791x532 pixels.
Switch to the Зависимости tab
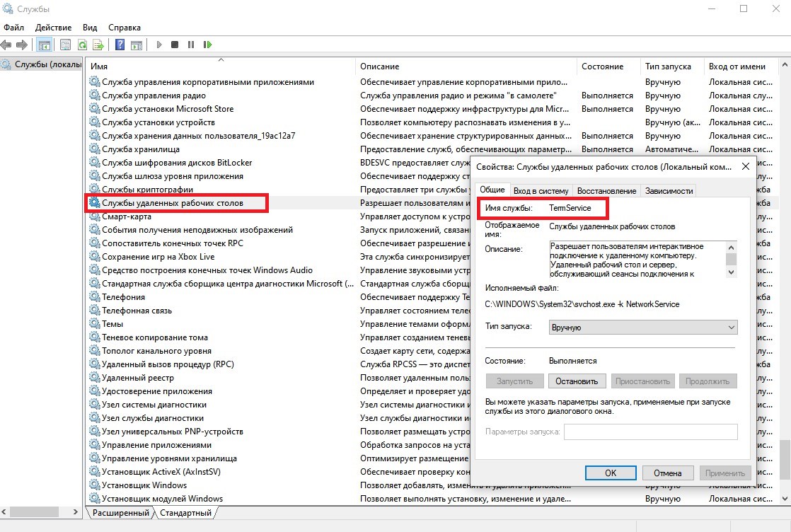pos(669,190)
